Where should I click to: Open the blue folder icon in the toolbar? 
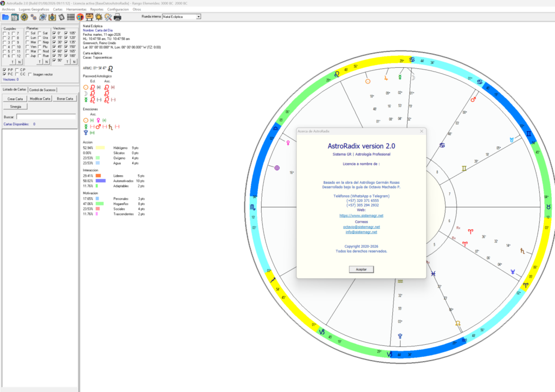(x=5, y=17)
